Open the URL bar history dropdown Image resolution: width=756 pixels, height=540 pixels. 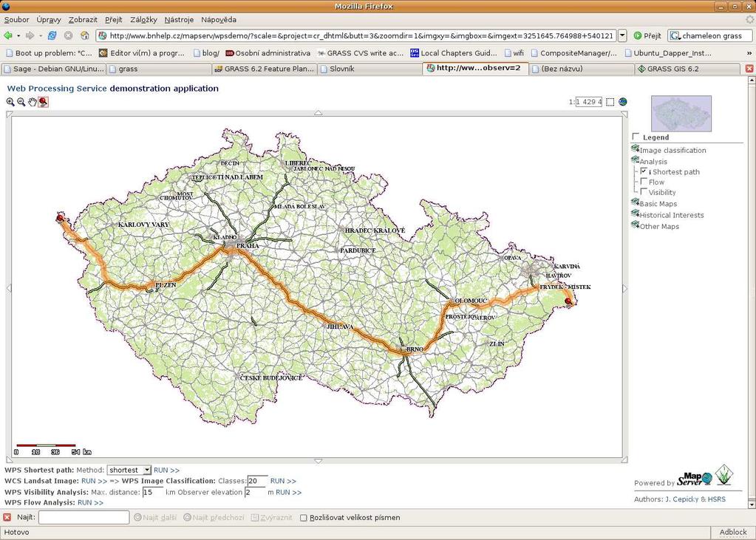pos(622,35)
